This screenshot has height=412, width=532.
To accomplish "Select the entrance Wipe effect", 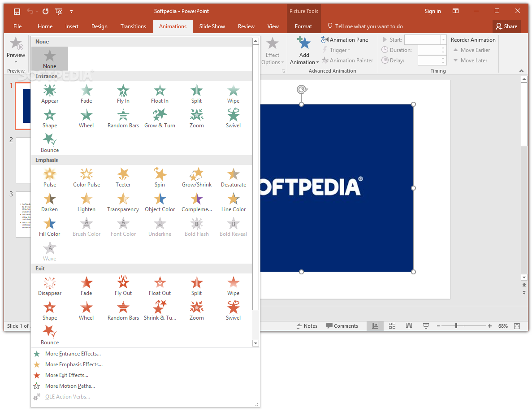I will tap(234, 94).
